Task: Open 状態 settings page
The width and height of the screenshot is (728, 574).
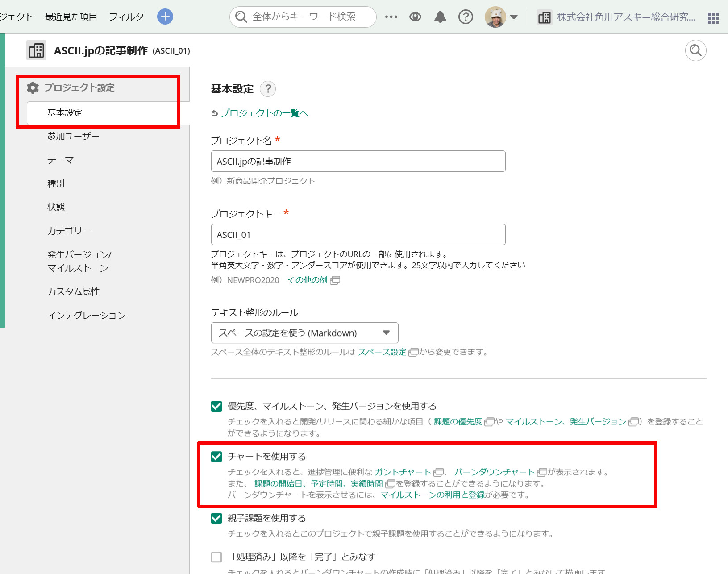Action: (x=56, y=207)
